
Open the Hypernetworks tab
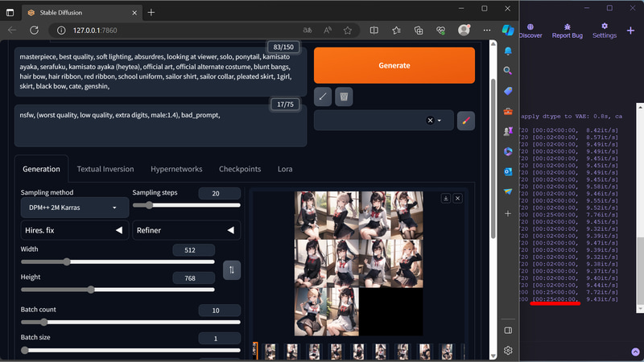pyautogui.click(x=176, y=169)
